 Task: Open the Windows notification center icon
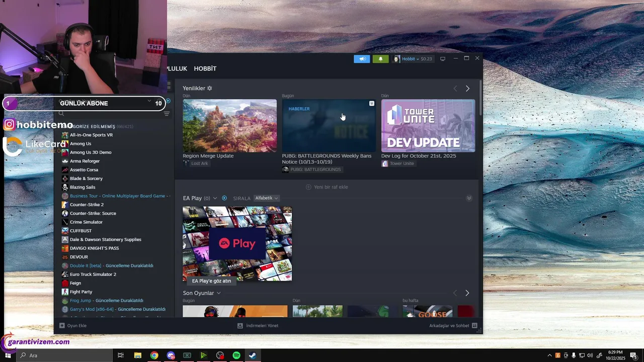click(x=633, y=355)
